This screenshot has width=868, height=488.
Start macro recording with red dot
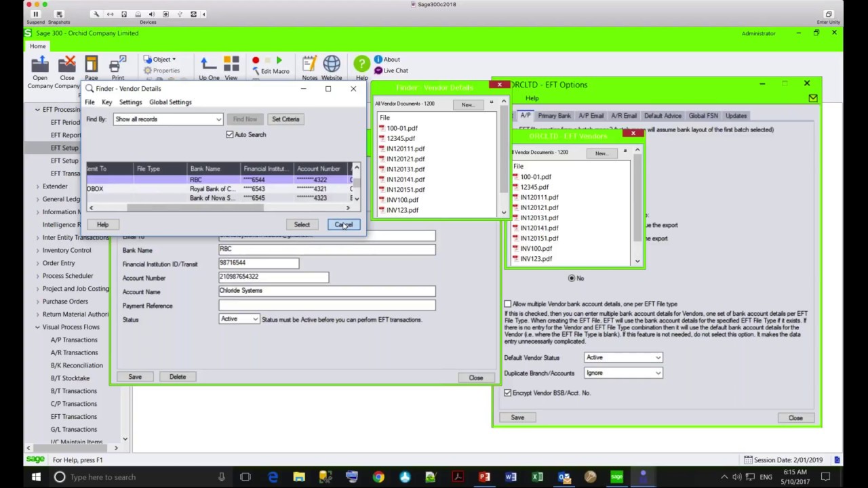tap(256, 60)
